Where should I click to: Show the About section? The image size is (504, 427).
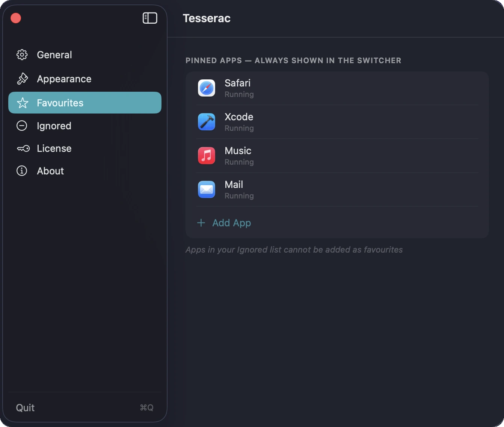(x=85, y=171)
